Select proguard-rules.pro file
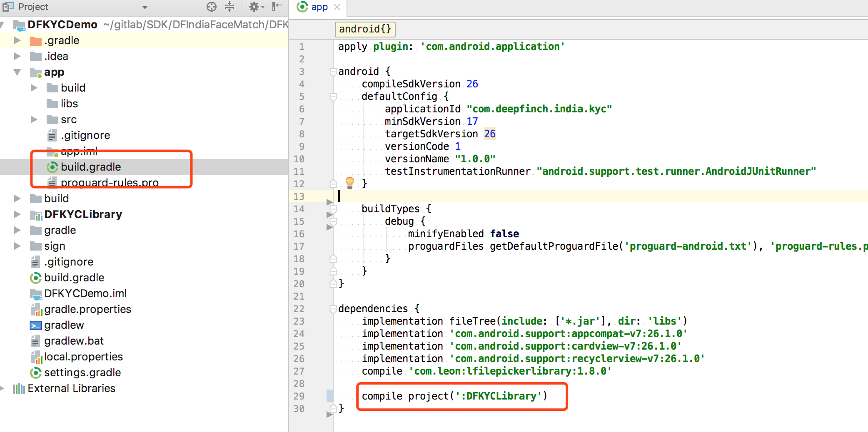 click(x=110, y=183)
